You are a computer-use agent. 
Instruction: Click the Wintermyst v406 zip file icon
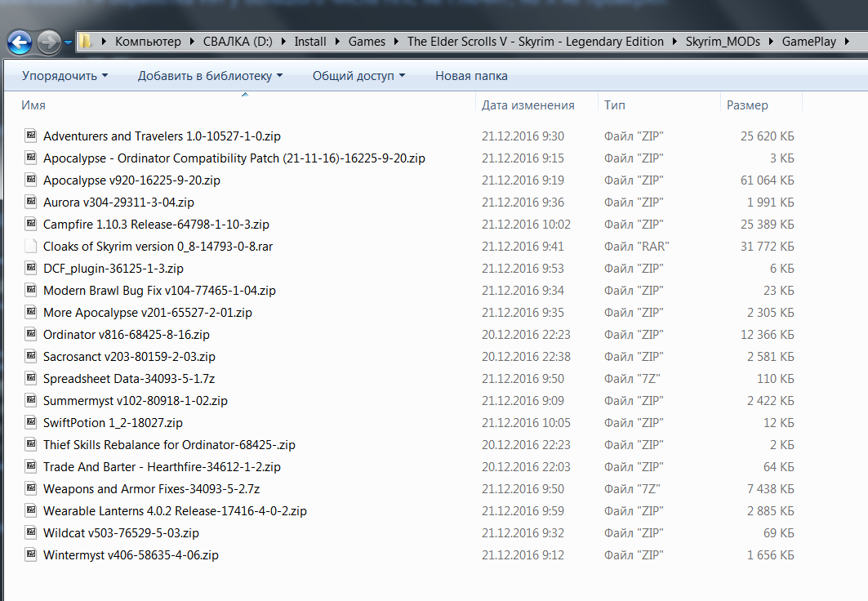point(31,554)
